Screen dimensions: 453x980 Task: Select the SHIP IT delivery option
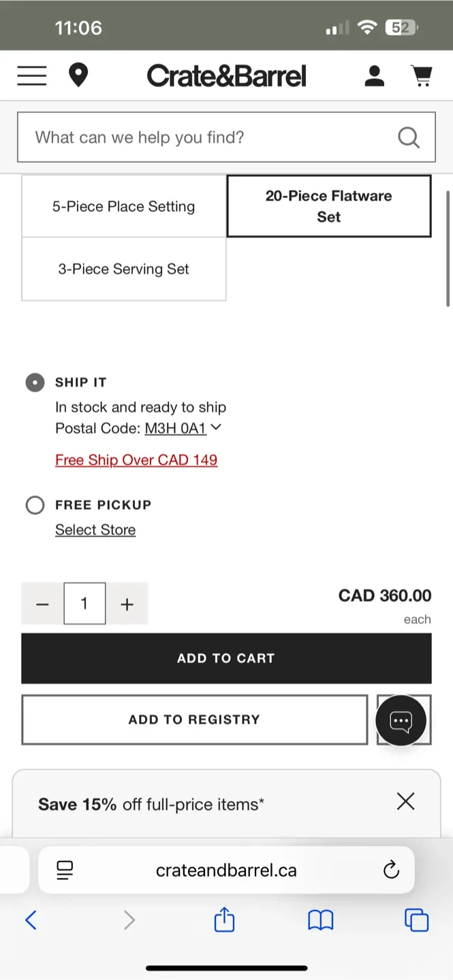tap(35, 382)
